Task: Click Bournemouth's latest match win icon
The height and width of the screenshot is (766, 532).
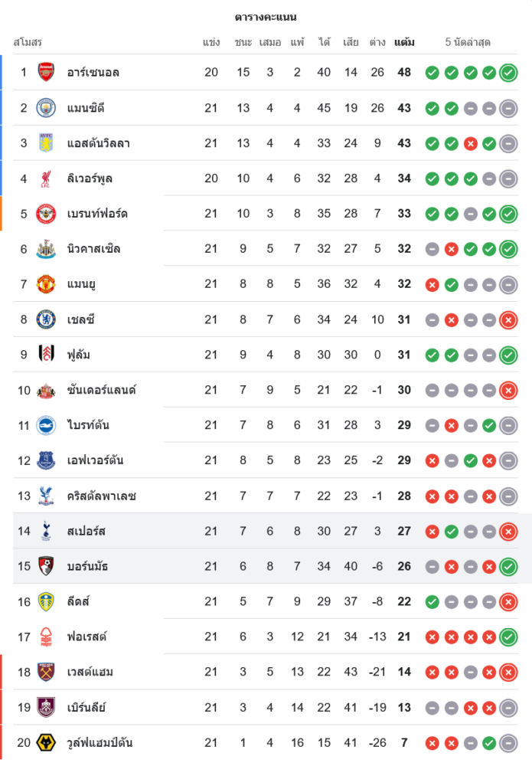Action: [508, 566]
